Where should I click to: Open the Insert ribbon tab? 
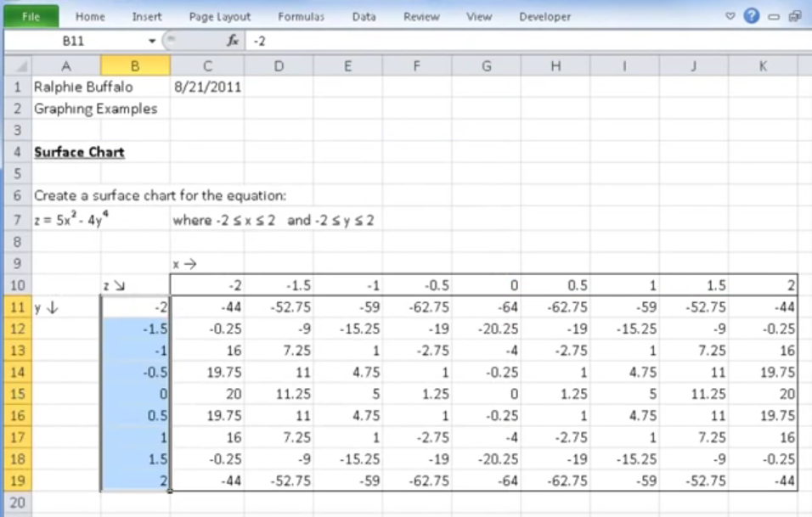pyautogui.click(x=147, y=17)
